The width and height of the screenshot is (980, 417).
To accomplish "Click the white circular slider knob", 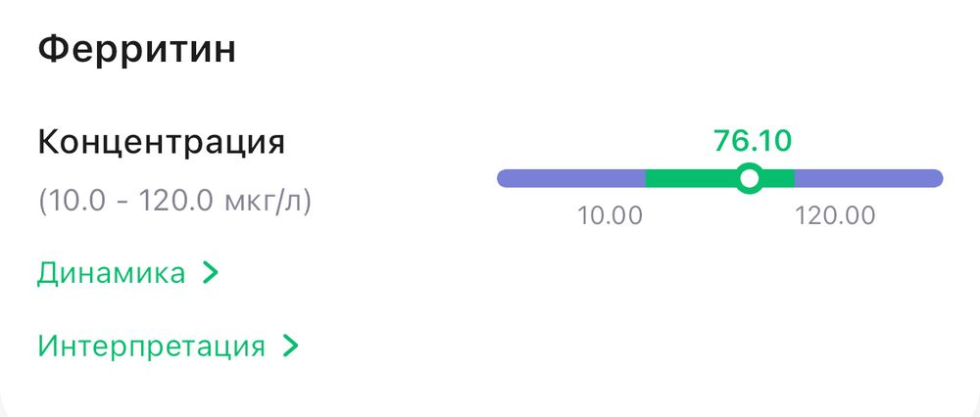I will click(750, 178).
